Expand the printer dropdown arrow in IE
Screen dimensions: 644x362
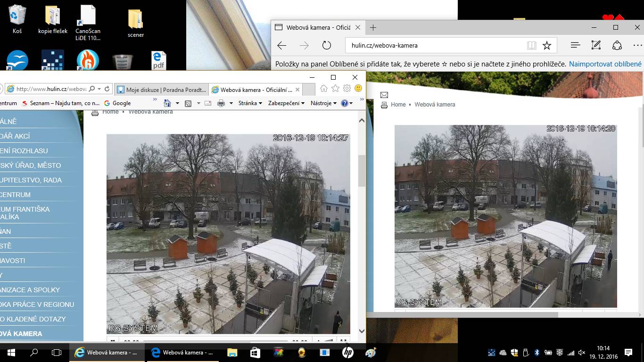point(231,103)
